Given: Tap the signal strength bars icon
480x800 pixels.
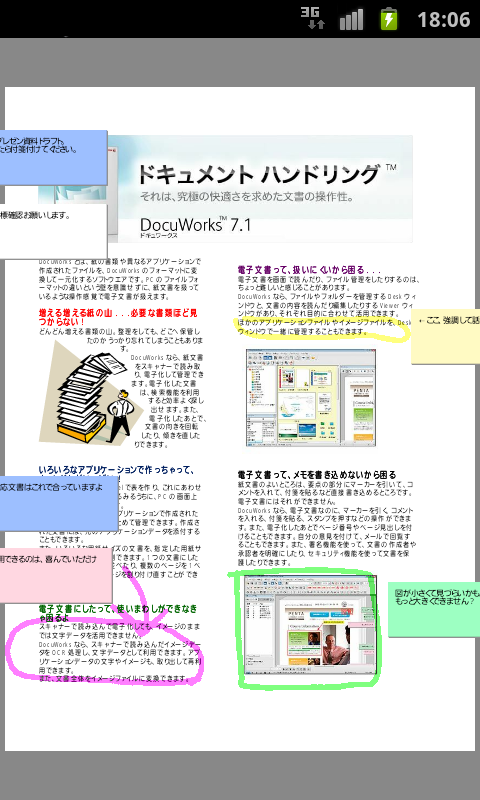Looking at the screenshot, I should tap(351, 19).
